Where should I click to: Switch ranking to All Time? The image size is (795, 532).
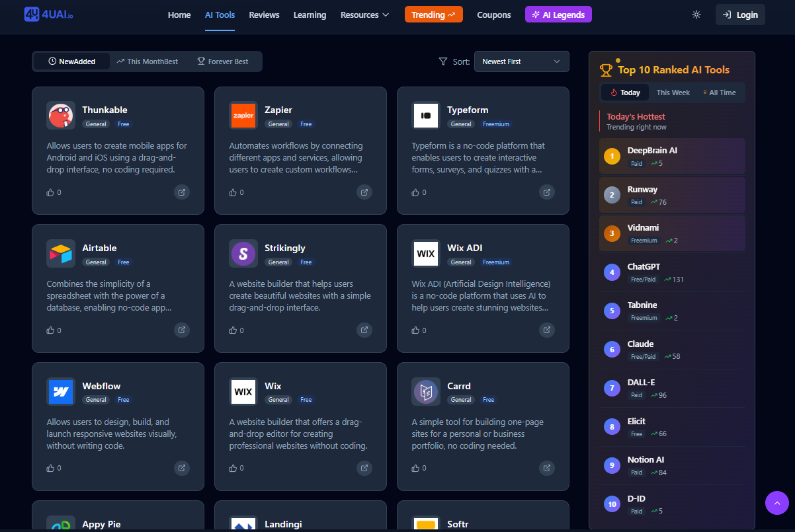(720, 93)
